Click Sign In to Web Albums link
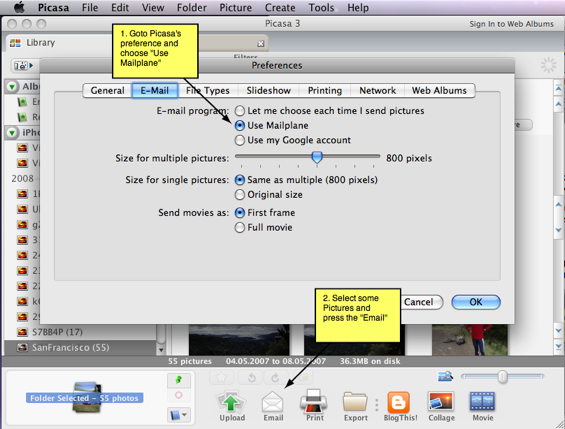The width and height of the screenshot is (565, 429). [511, 24]
